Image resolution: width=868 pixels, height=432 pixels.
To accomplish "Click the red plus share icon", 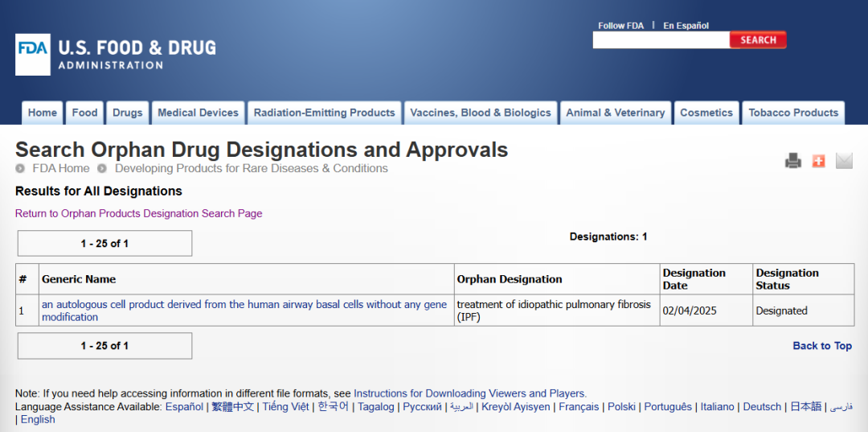I will point(818,161).
